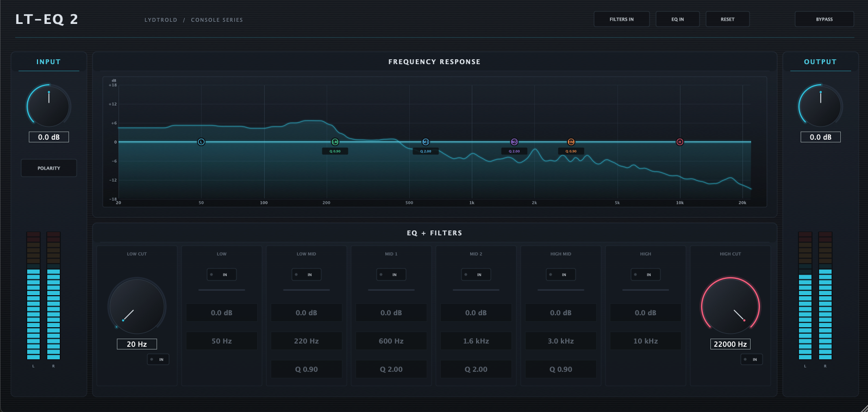Click the High Mid Q 0.90 field
The image size is (868, 412).
click(561, 369)
